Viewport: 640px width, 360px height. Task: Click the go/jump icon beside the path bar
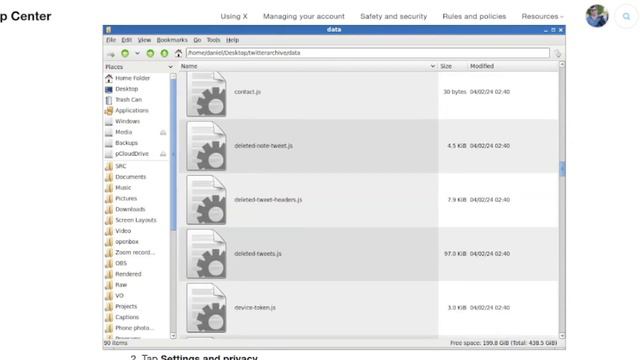coord(558,53)
